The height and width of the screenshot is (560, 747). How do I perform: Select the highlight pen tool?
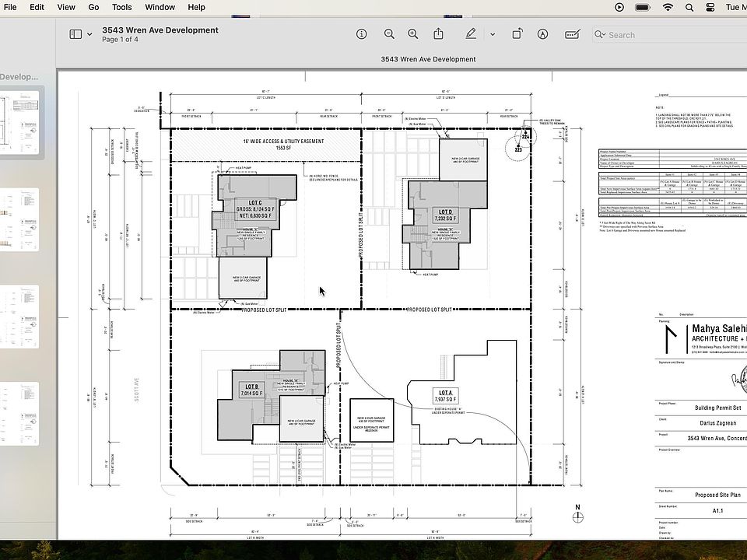[471, 33]
